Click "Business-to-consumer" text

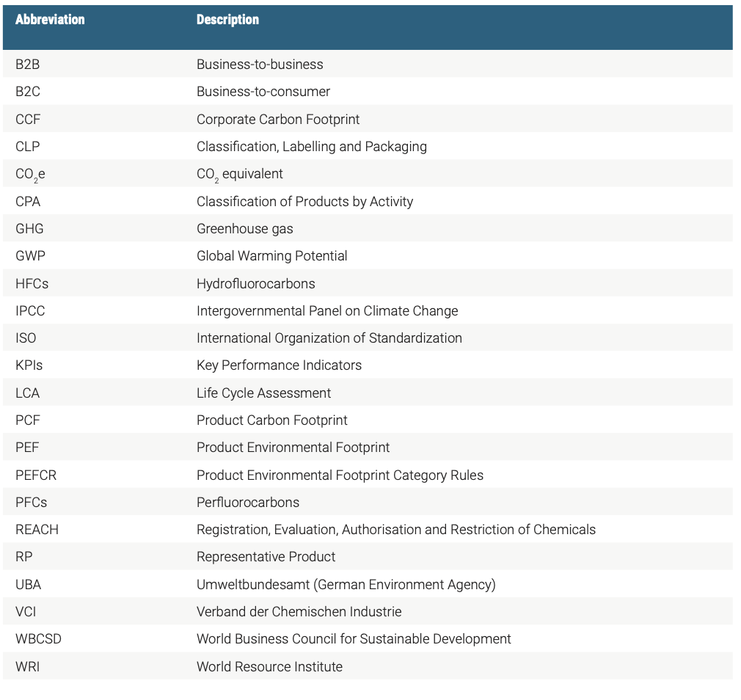263,92
